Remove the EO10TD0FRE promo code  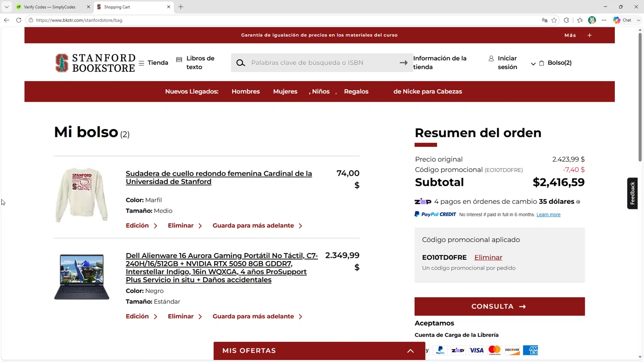[488, 257]
